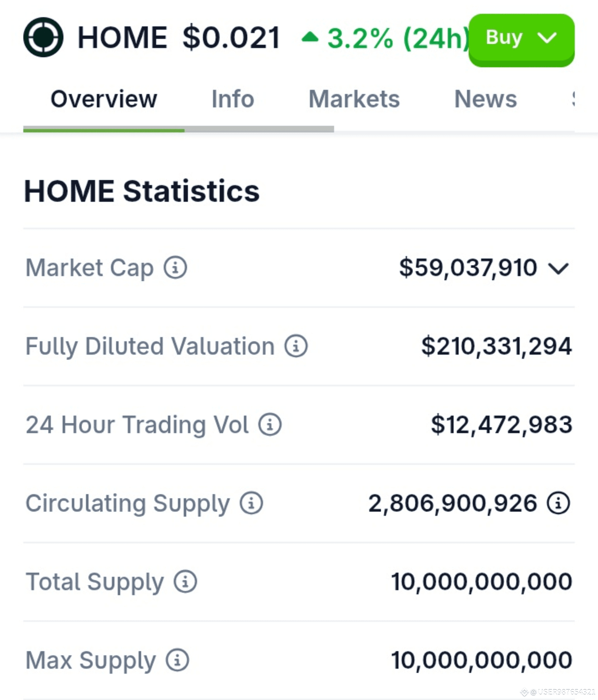Show 24 Hour Trading Vol info icon
598x700 pixels.
tap(270, 424)
